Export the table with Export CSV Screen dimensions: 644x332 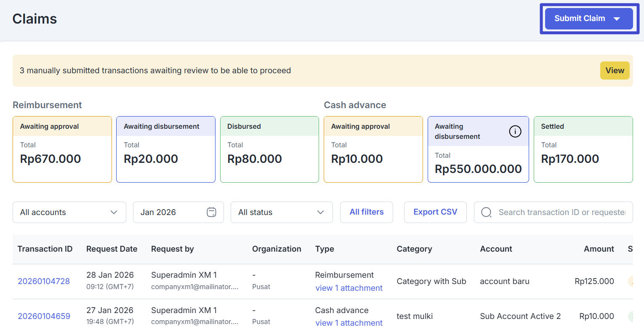coord(435,212)
